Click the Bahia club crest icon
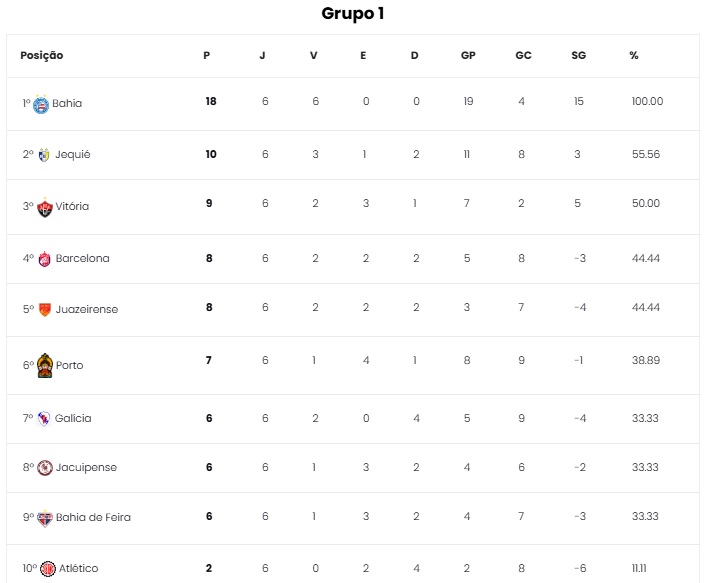The image size is (709, 583). click(x=42, y=103)
